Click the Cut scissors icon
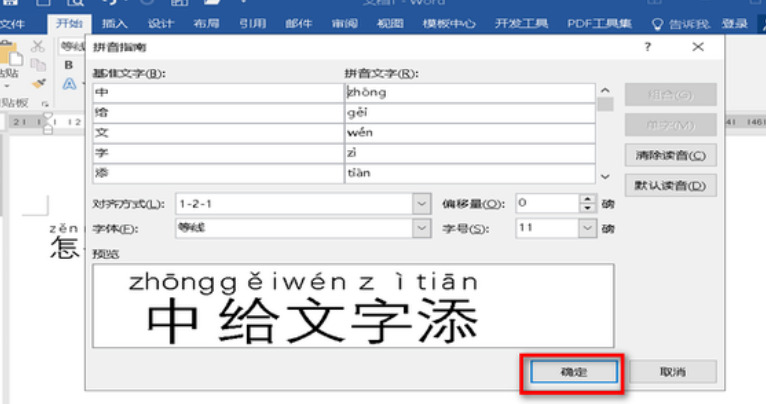The image size is (766, 404). click(x=38, y=46)
